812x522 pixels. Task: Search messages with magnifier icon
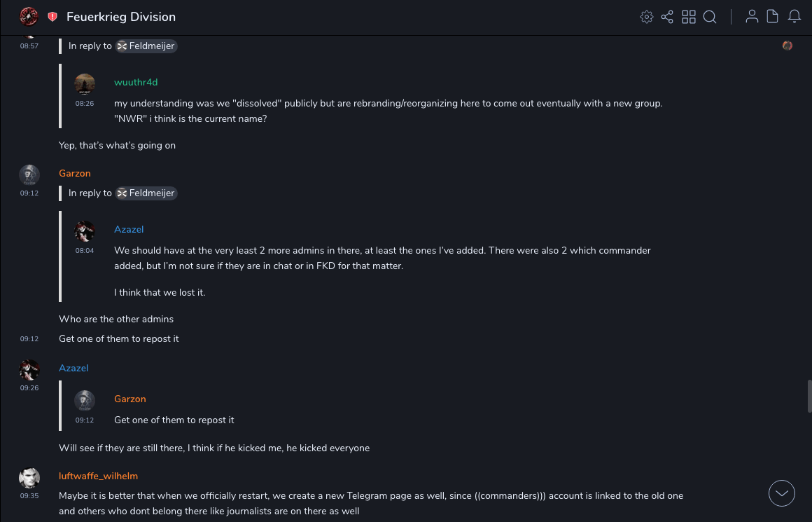click(x=710, y=17)
